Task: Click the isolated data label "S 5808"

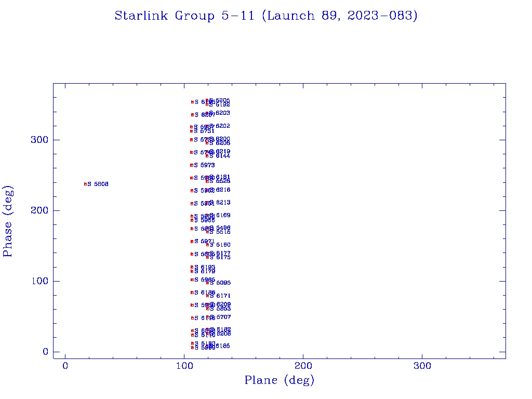Action: (98, 184)
